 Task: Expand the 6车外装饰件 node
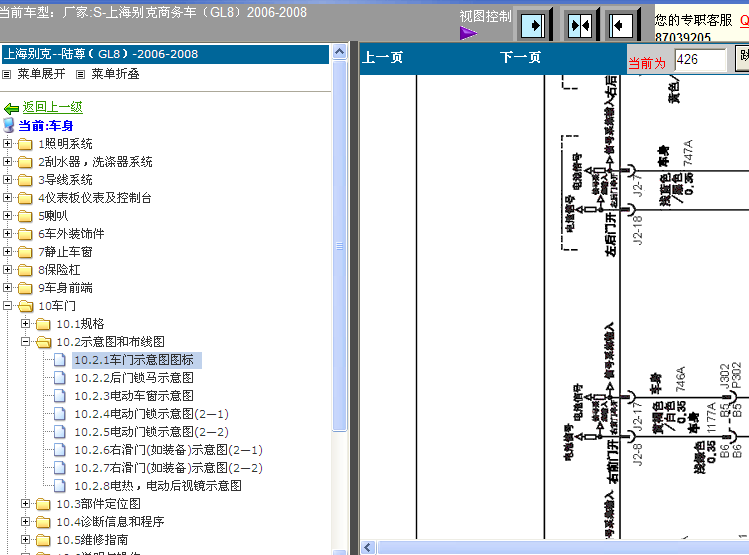(x=7, y=234)
